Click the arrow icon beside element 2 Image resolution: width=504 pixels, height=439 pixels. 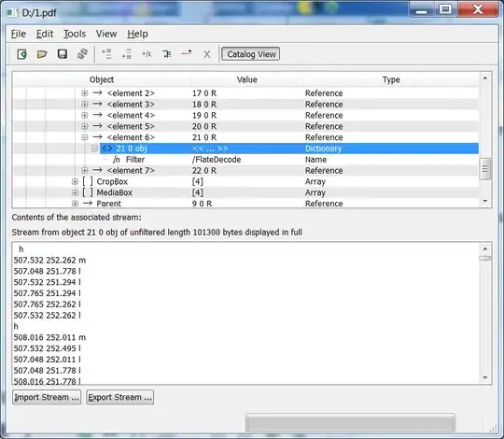pos(97,93)
